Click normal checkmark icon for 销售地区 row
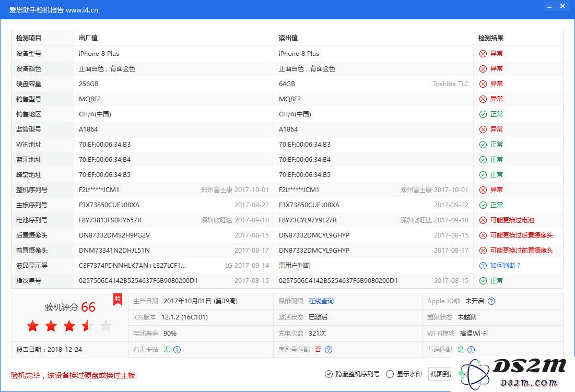The image size is (575, 392). (x=483, y=114)
